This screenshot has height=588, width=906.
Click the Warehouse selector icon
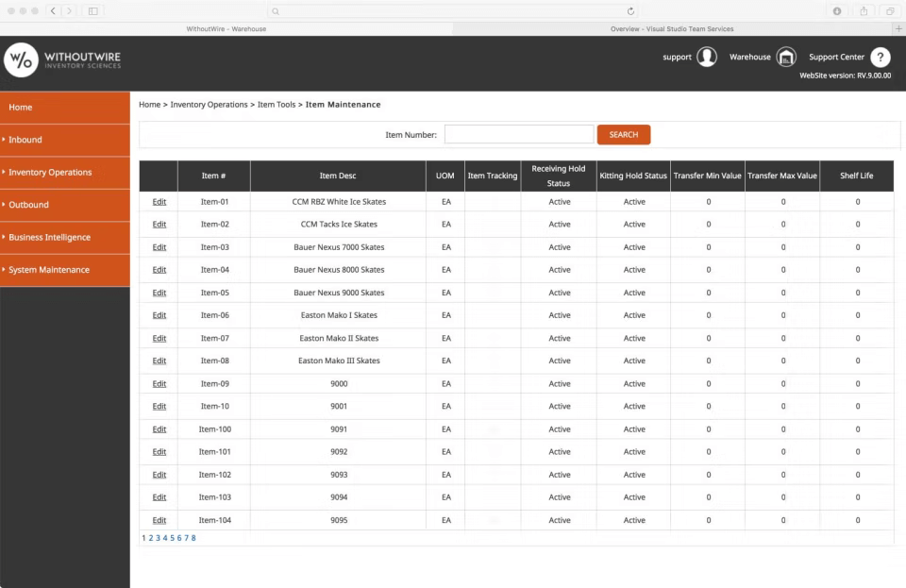(x=788, y=57)
